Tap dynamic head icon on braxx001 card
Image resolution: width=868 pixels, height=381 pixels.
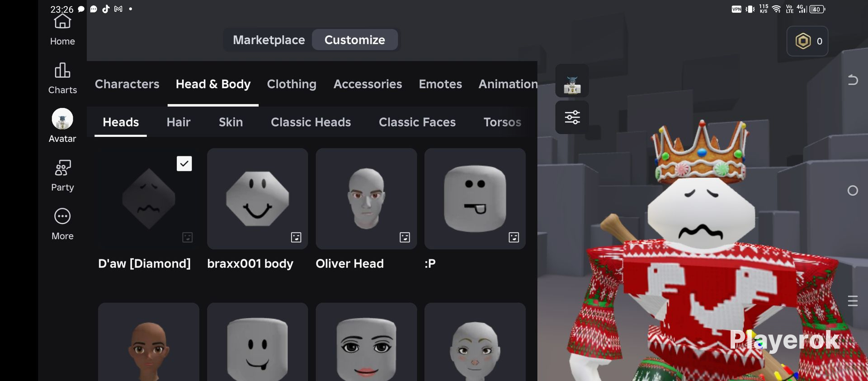pyautogui.click(x=296, y=237)
